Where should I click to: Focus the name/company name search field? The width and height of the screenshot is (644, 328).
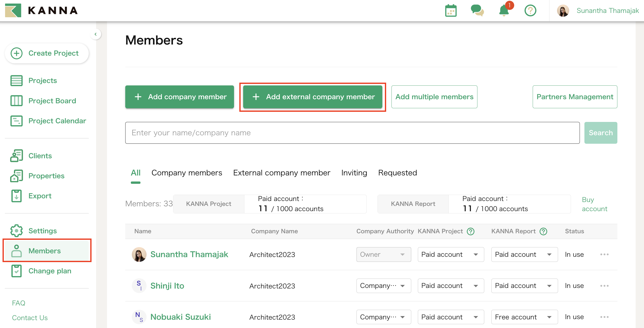[x=352, y=133]
